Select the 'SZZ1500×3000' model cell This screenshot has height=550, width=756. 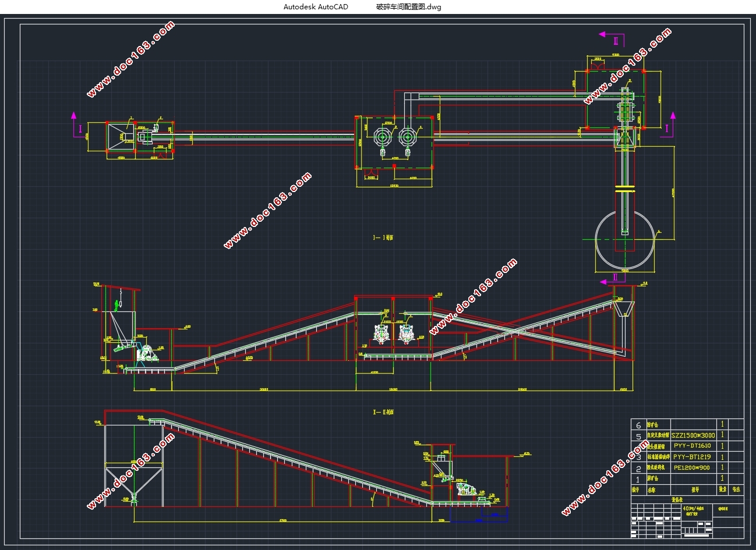tap(693, 435)
